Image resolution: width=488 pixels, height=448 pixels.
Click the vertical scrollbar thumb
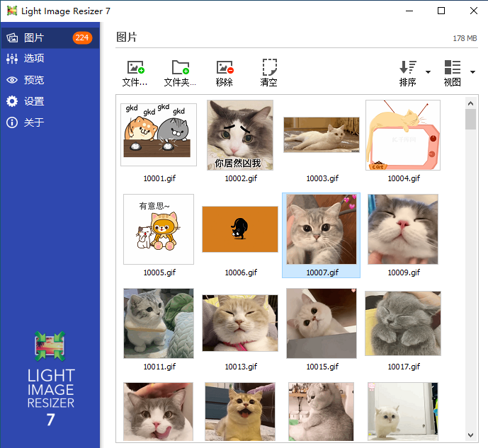pos(470,120)
